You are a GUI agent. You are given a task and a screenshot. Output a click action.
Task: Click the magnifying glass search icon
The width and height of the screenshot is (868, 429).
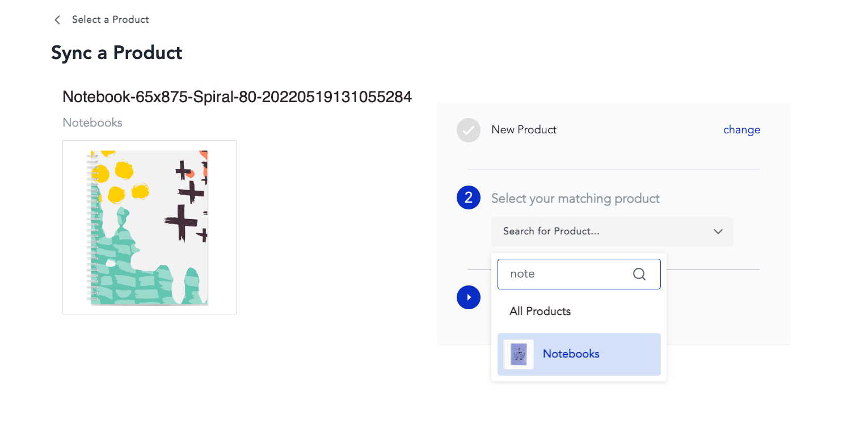coord(639,274)
